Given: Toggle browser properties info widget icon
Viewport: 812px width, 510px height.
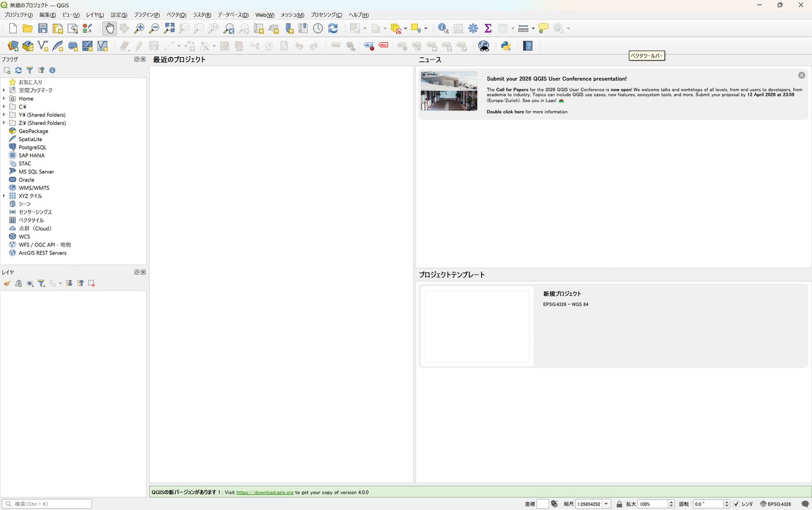Looking at the screenshot, I should (52, 70).
